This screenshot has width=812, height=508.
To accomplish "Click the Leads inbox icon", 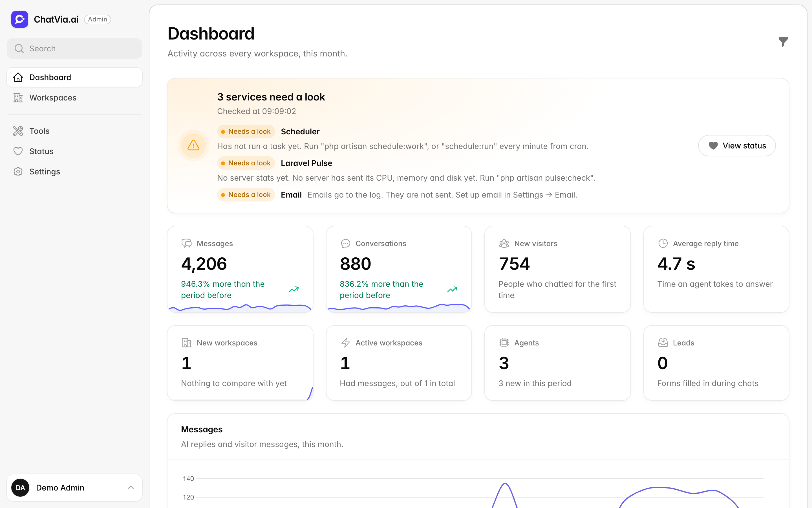I will [x=663, y=343].
